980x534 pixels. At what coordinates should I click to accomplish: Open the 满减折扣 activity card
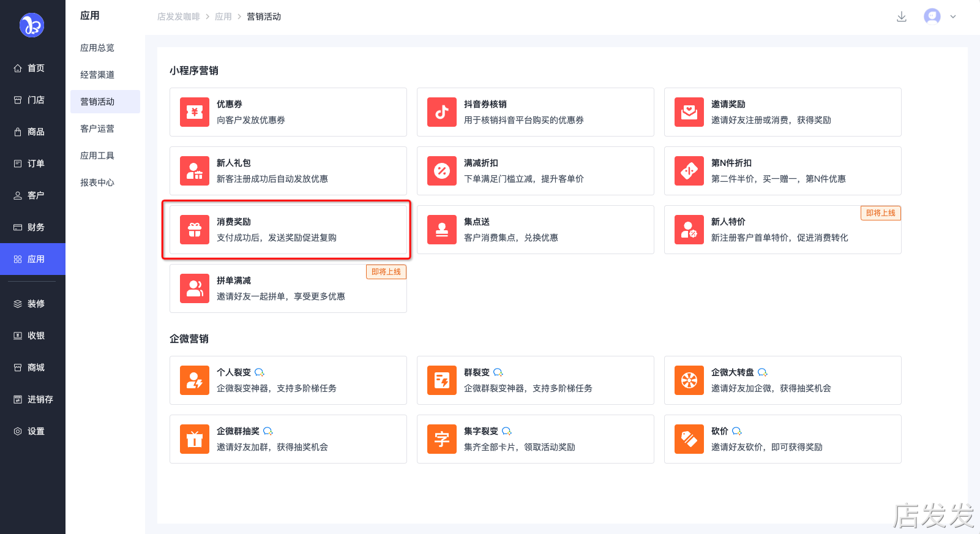pyautogui.click(x=535, y=171)
